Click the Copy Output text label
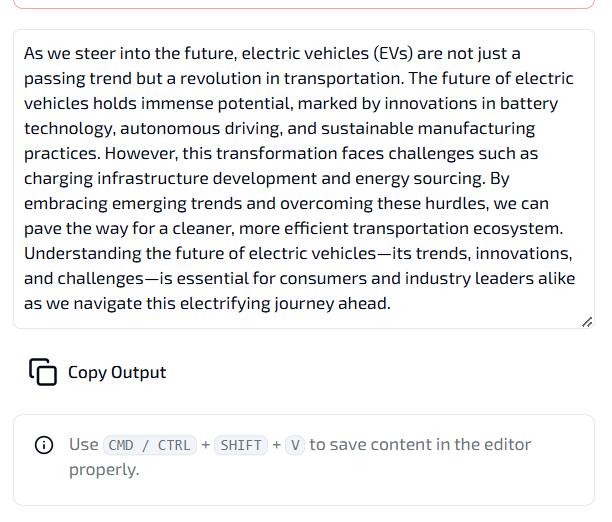The height and width of the screenshot is (522, 612). [x=117, y=372]
